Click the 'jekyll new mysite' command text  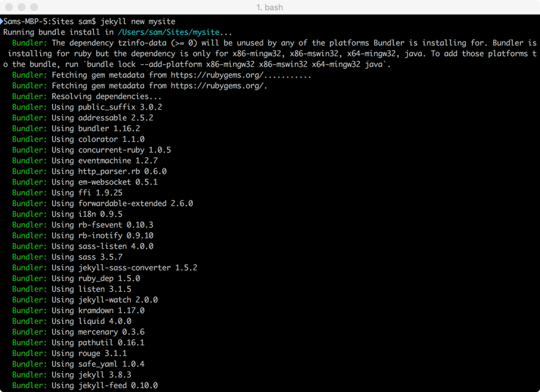coord(138,21)
